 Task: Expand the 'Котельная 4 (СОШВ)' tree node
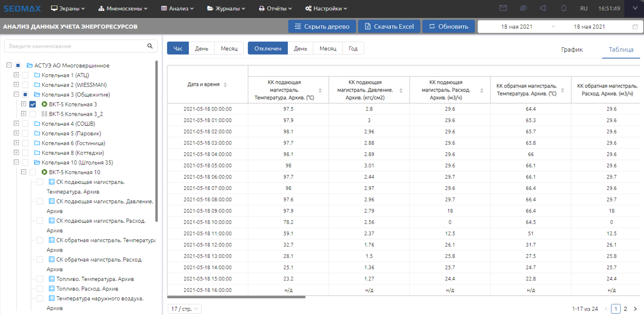(16, 124)
